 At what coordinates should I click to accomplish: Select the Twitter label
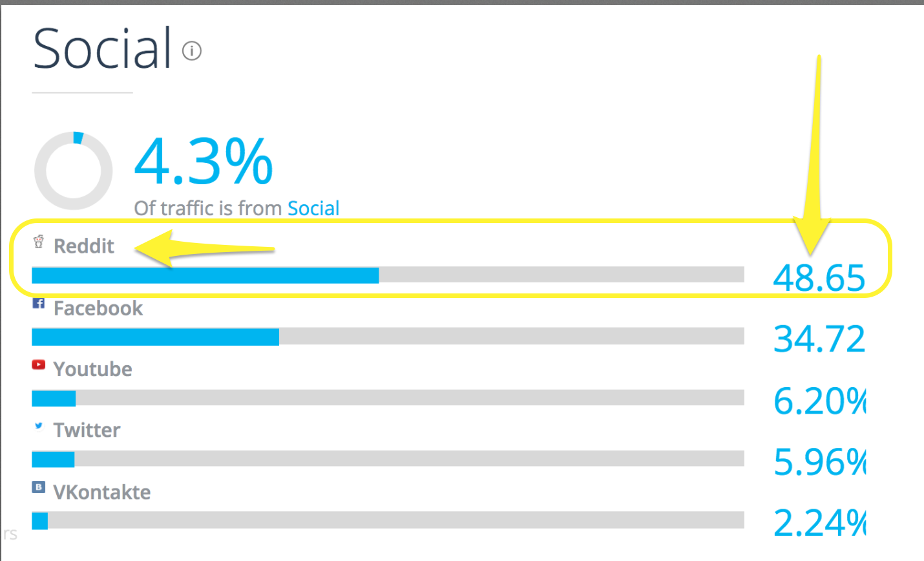pyautogui.click(x=87, y=430)
